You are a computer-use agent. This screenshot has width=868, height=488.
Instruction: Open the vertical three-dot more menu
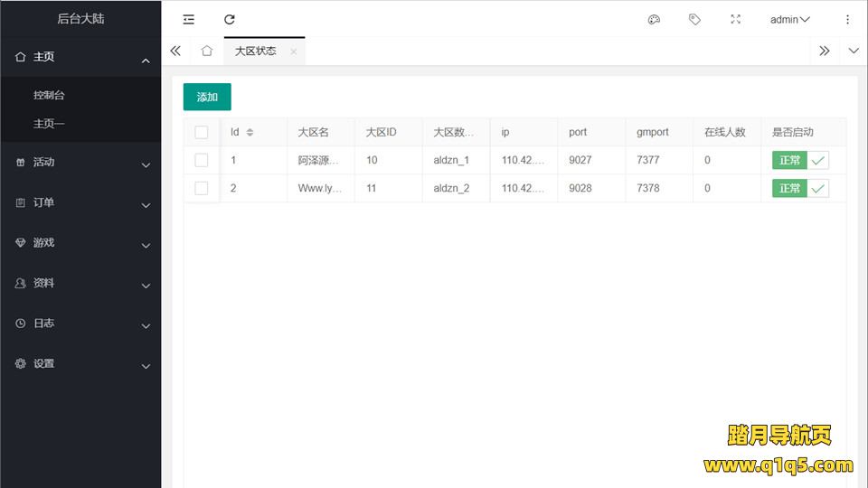click(847, 19)
